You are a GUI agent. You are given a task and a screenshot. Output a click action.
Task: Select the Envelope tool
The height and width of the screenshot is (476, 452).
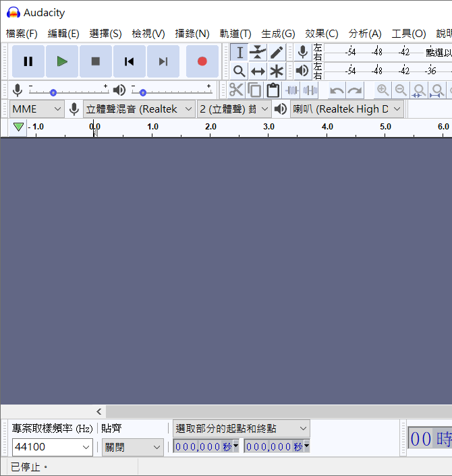click(x=258, y=53)
